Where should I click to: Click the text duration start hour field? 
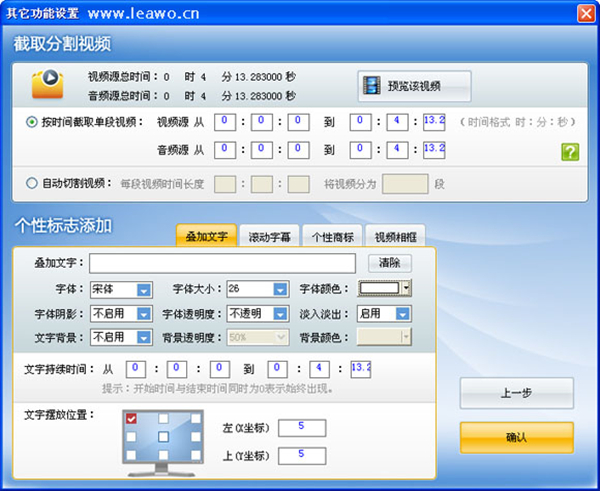tap(135, 369)
